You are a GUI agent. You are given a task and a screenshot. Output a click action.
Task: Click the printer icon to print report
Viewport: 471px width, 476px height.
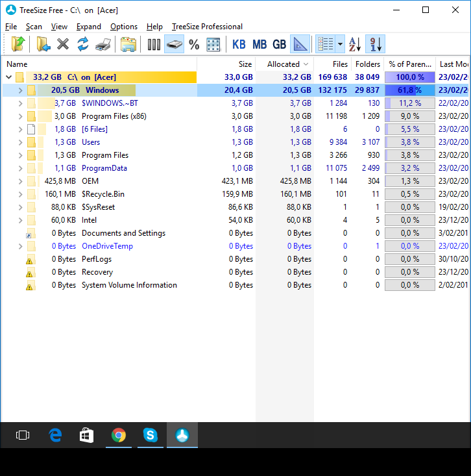[103, 44]
